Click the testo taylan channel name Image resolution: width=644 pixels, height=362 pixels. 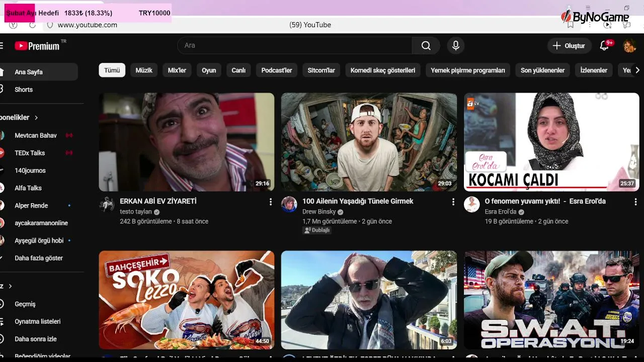(136, 212)
